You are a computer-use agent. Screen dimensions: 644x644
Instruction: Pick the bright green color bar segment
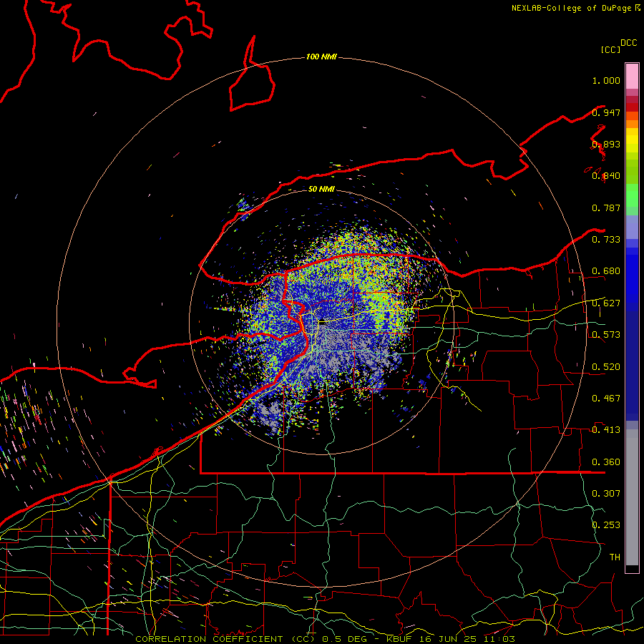[x=632, y=195]
